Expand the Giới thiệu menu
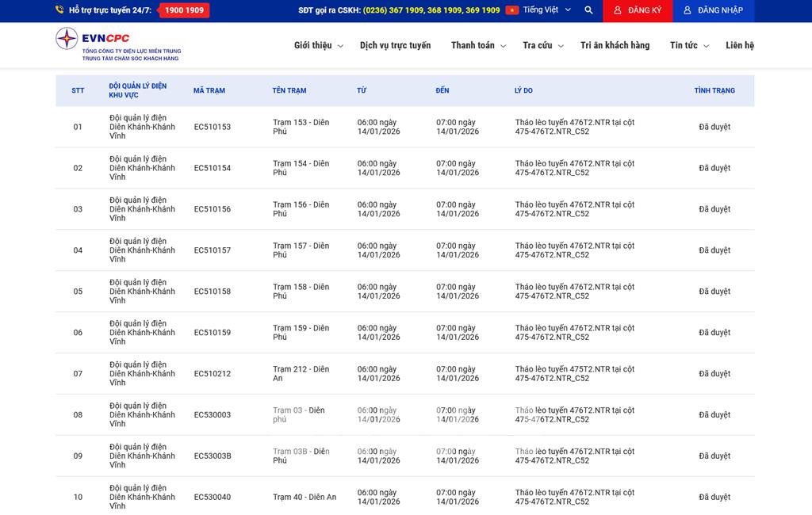Viewport: 812px width, 515px height. [318, 46]
